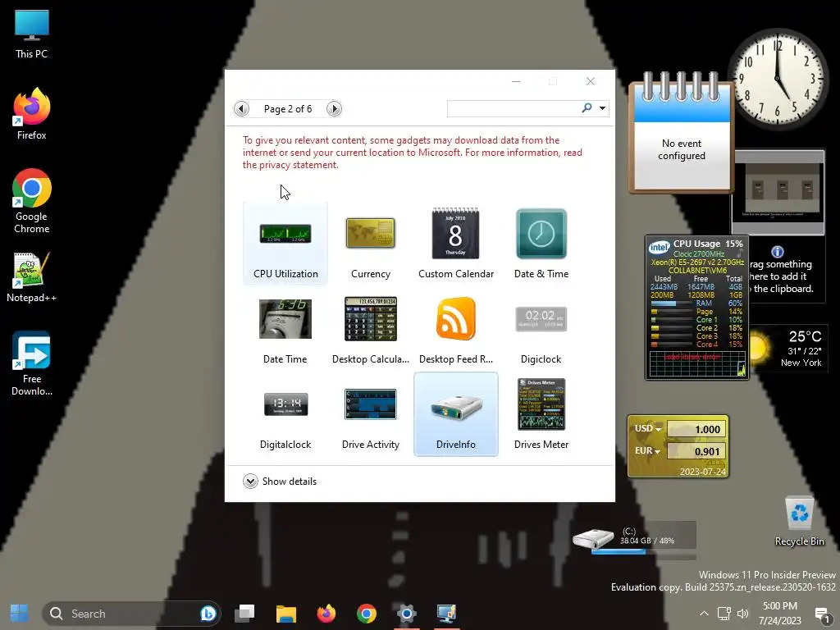Select the Drive Activity gadget
This screenshot has height=630, width=840.
370,414
